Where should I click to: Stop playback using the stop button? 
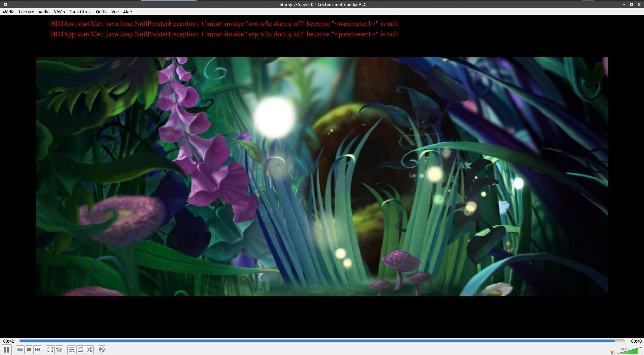click(x=29, y=350)
